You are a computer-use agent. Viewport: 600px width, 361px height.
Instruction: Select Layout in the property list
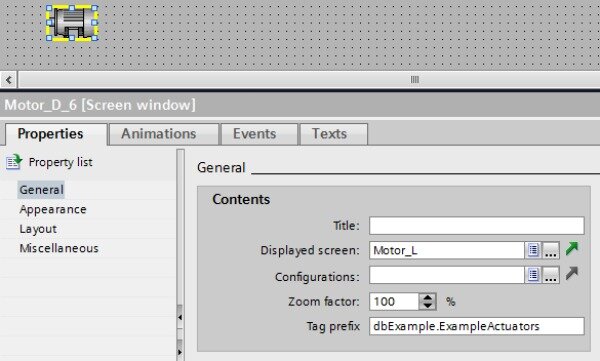38,229
